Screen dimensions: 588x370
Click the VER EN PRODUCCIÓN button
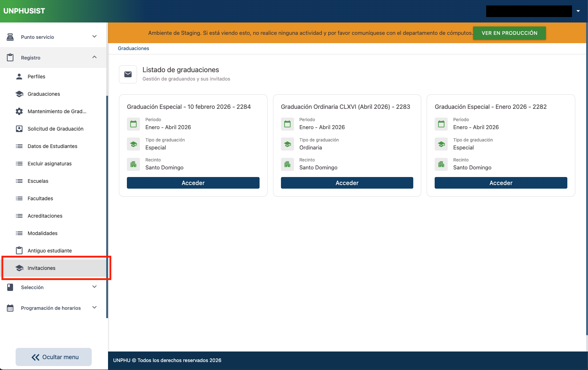click(x=509, y=33)
